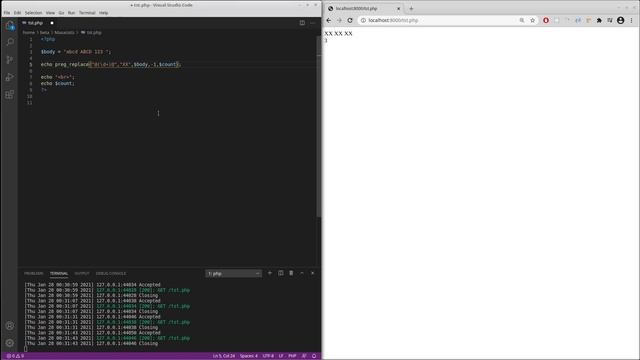Open the media control extension icon in Chrome

point(610,20)
